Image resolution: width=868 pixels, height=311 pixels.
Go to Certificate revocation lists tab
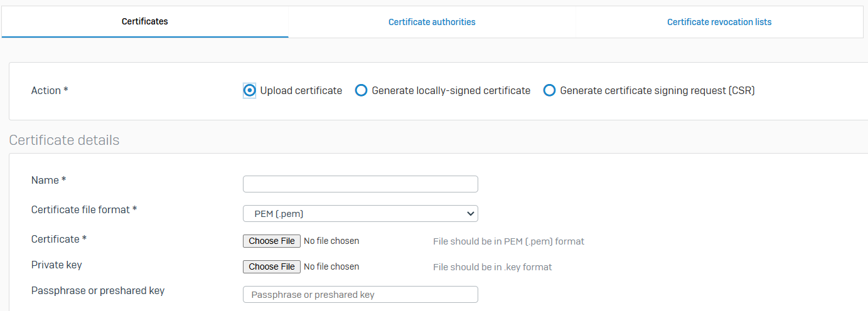(x=719, y=22)
